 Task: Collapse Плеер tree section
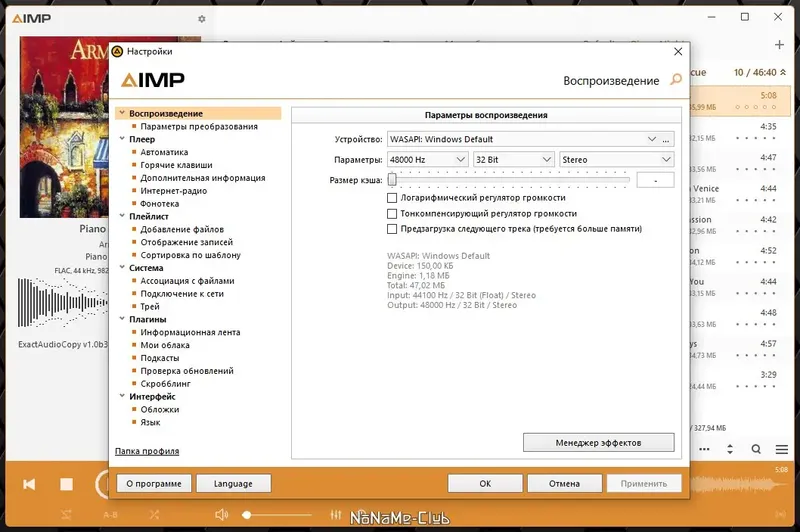coord(122,139)
